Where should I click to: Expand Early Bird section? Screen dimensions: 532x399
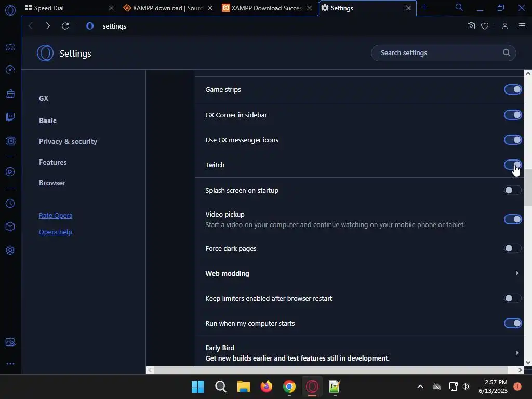360,353
